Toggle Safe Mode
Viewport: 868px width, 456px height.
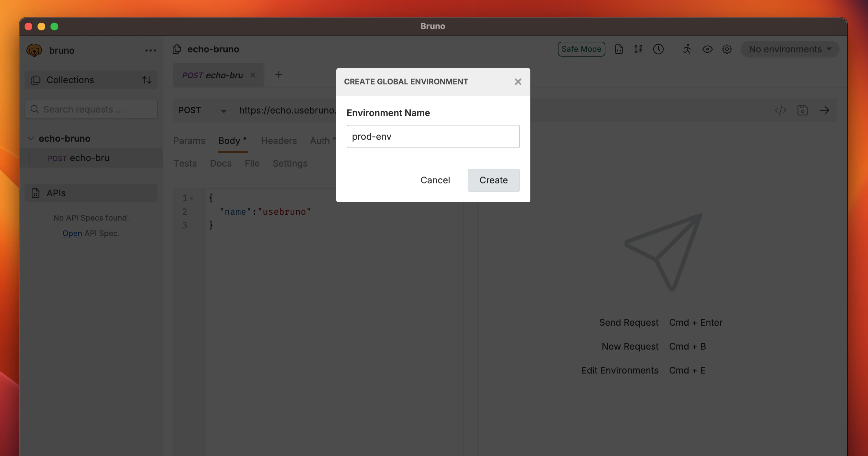point(581,49)
